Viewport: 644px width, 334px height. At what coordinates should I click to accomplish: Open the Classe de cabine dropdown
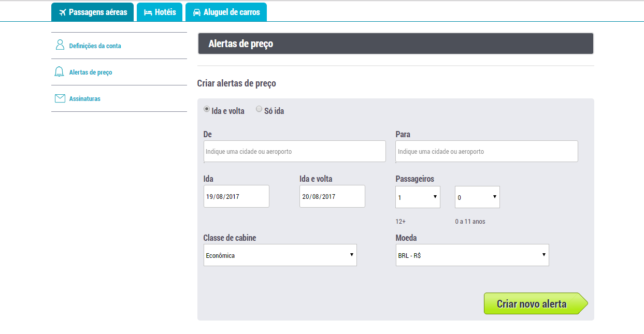pyautogui.click(x=280, y=255)
